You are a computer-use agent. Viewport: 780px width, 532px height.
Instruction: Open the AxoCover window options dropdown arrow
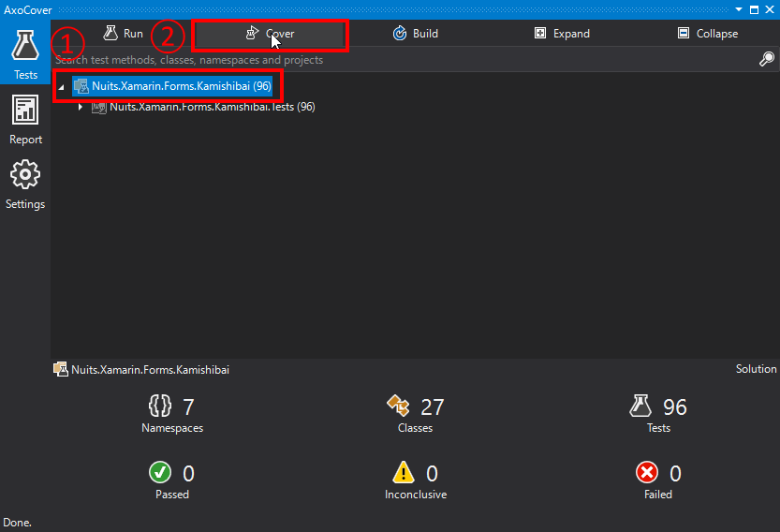tap(739, 9)
